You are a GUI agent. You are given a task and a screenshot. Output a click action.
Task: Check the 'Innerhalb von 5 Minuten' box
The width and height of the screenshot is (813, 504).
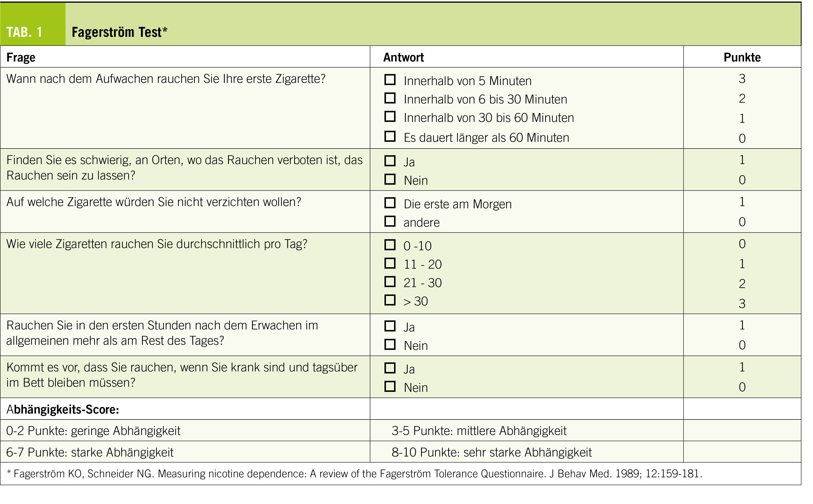[x=390, y=80]
